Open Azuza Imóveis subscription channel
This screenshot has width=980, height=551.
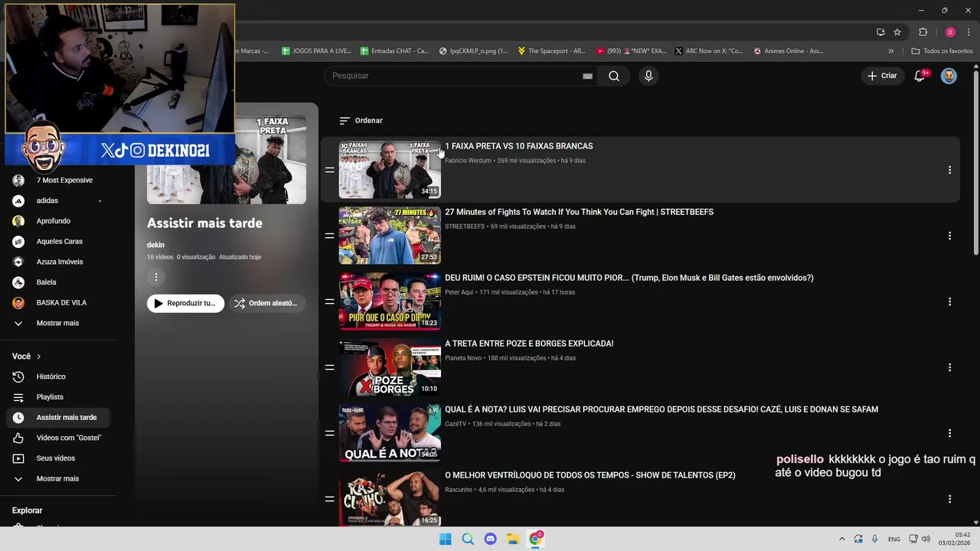click(59, 262)
